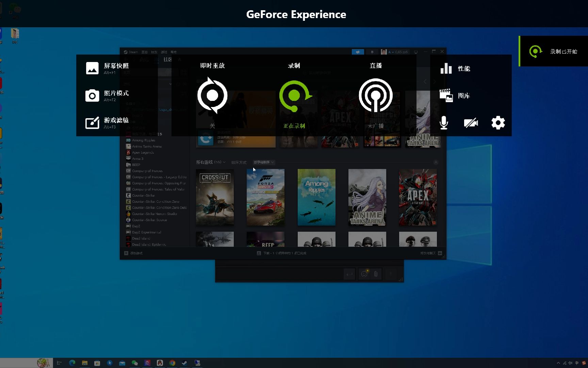Open Anime Tanks Arena cover in all games

pyautogui.click(x=367, y=197)
